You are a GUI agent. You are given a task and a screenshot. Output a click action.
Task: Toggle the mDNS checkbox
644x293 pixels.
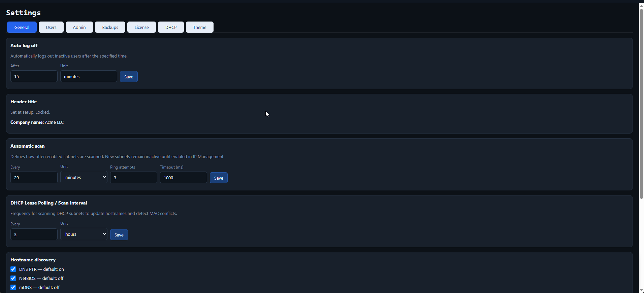tap(13, 287)
